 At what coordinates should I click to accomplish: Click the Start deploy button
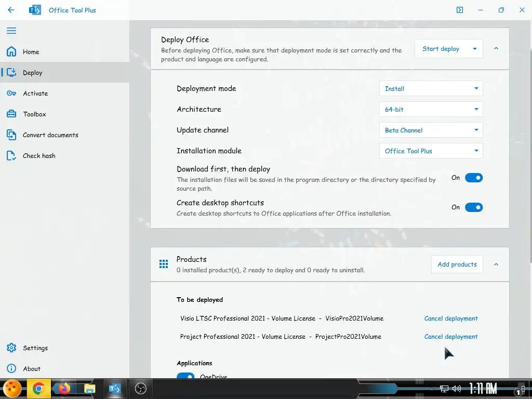[x=441, y=49]
